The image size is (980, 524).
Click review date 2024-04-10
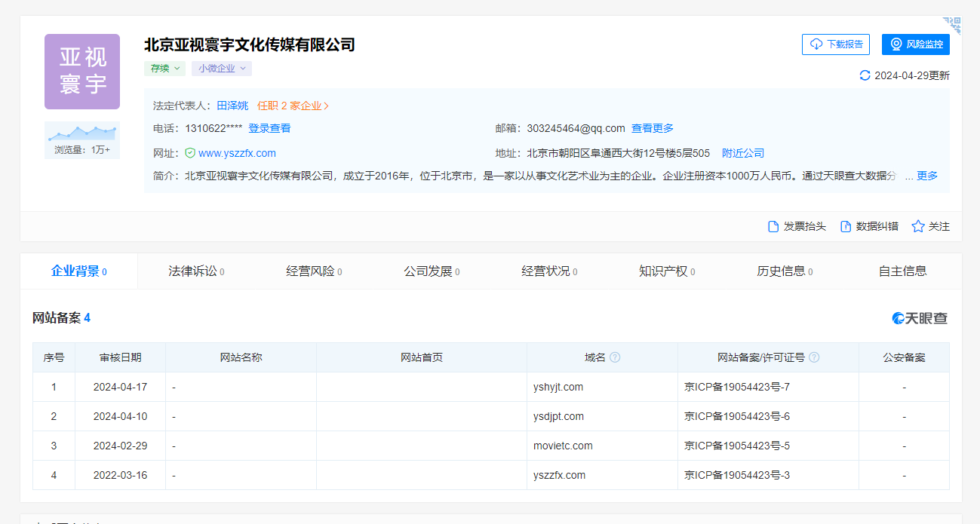pos(120,416)
